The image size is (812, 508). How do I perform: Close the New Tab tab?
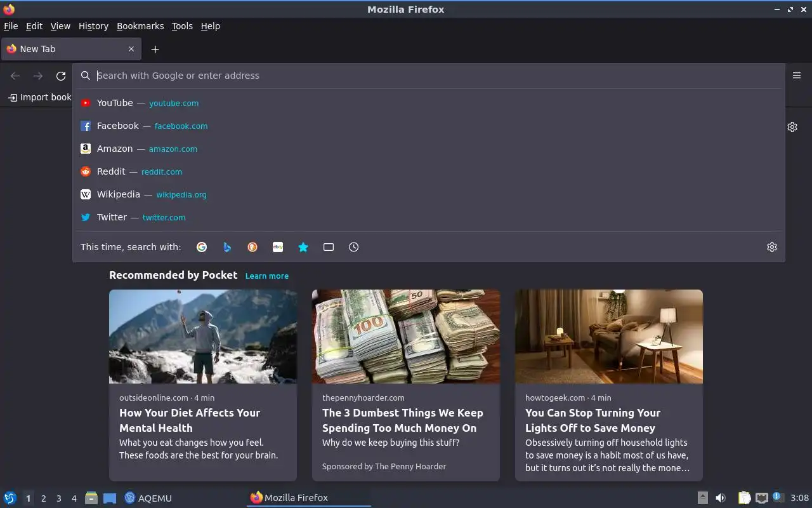131,49
